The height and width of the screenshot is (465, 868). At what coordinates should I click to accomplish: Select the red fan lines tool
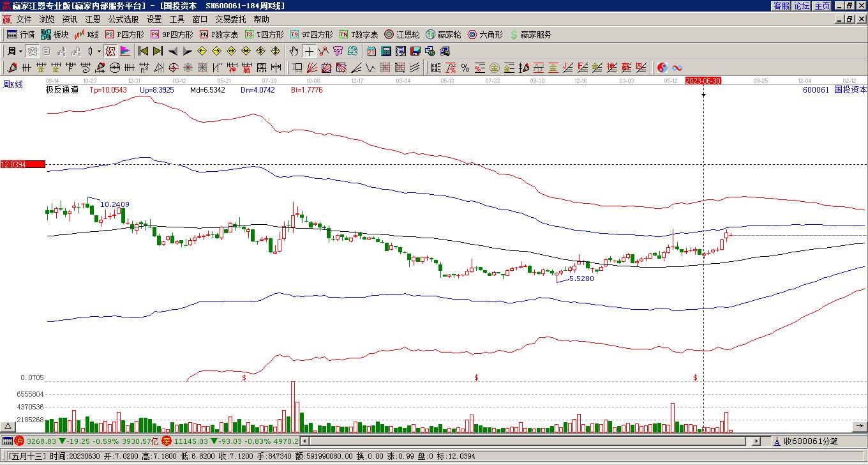pyautogui.click(x=312, y=68)
